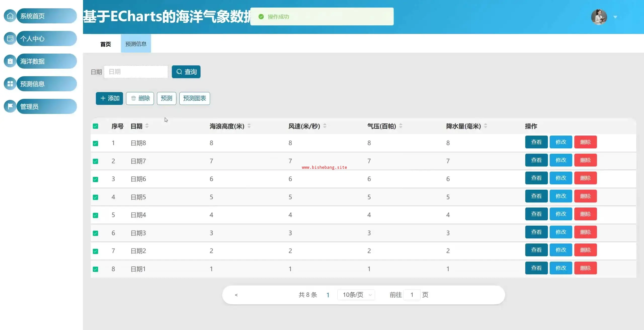Click 修改 for row 日期5

[x=561, y=196]
